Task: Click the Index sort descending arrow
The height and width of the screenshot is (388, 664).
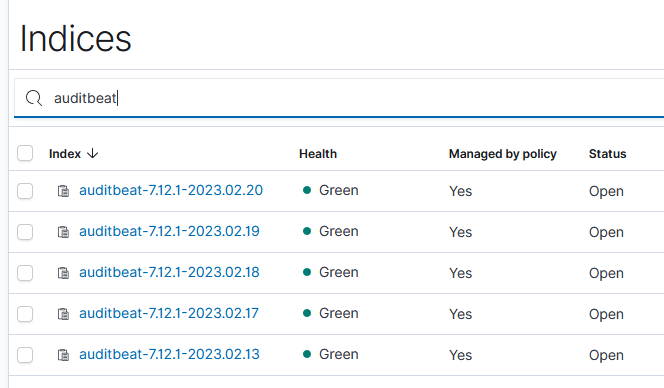Action: [x=92, y=153]
